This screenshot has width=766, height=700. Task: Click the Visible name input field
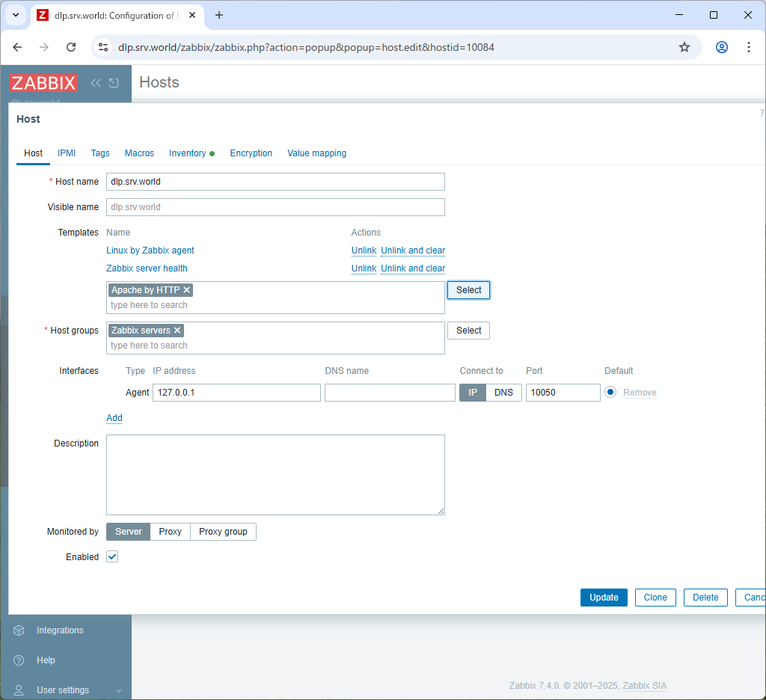[275, 207]
